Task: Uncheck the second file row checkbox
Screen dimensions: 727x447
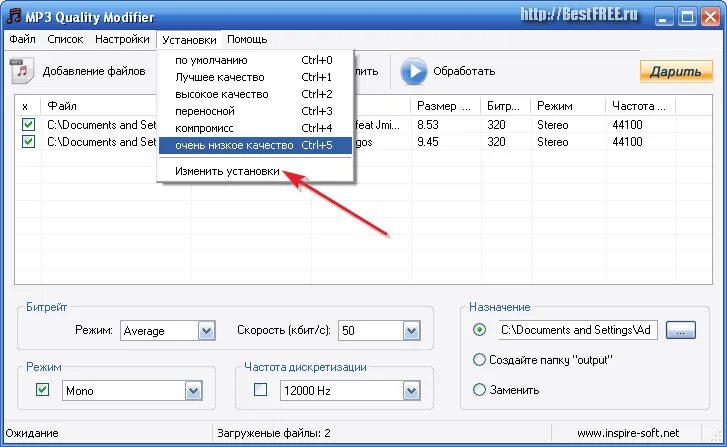Action: coord(28,141)
